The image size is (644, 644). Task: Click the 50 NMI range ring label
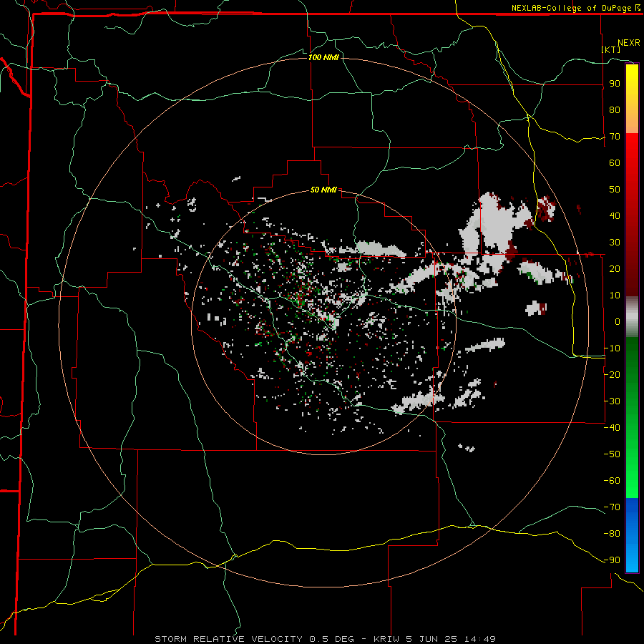pos(323,190)
